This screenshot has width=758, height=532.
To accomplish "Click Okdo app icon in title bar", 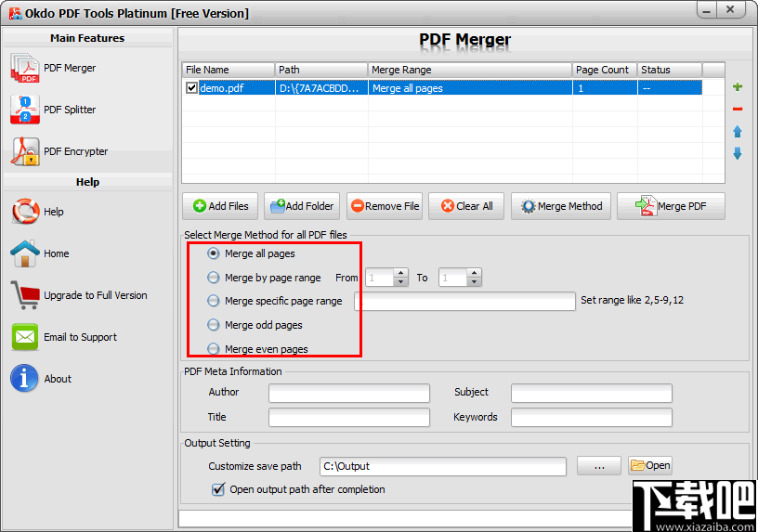I will tap(16, 13).
